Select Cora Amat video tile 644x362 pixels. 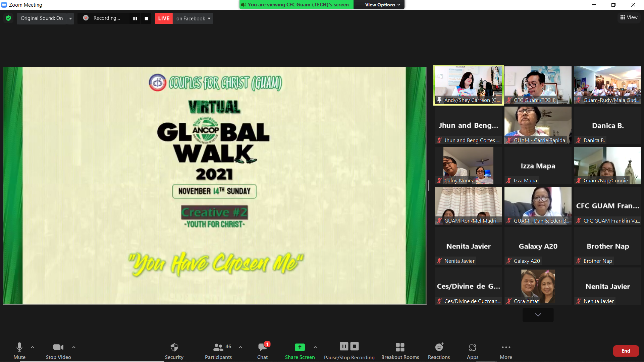pos(538,286)
